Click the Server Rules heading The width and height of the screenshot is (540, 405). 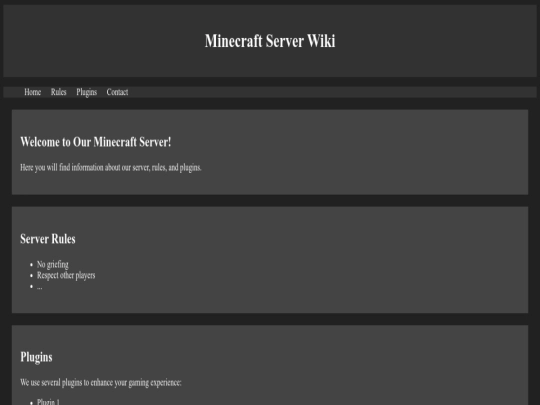tap(48, 239)
